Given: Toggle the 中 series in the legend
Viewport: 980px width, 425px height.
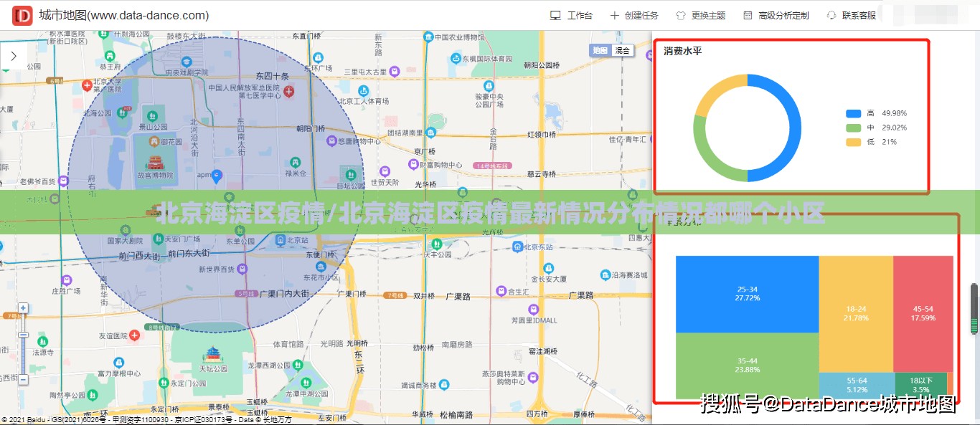Looking at the screenshot, I should pos(877,128).
